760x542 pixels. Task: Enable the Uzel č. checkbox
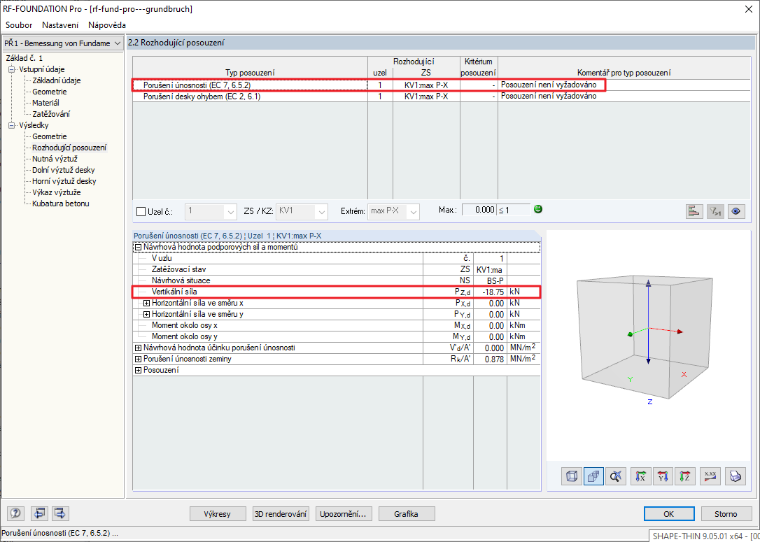click(x=141, y=211)
